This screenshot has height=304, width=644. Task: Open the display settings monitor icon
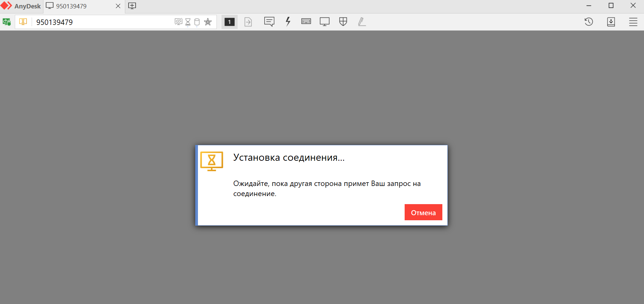pyautogui.click(x=325, y=22)
